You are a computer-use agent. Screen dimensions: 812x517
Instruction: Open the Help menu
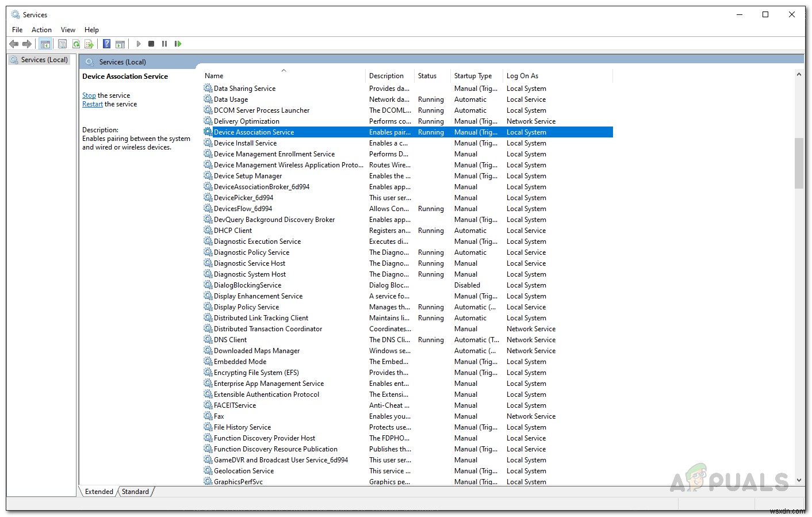[91, 30]
